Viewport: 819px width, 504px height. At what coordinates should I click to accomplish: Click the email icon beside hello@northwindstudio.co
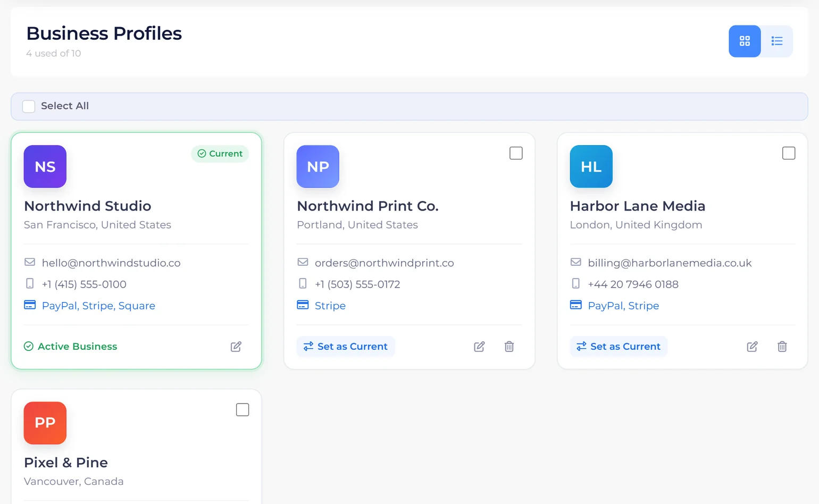pos(30,262)
